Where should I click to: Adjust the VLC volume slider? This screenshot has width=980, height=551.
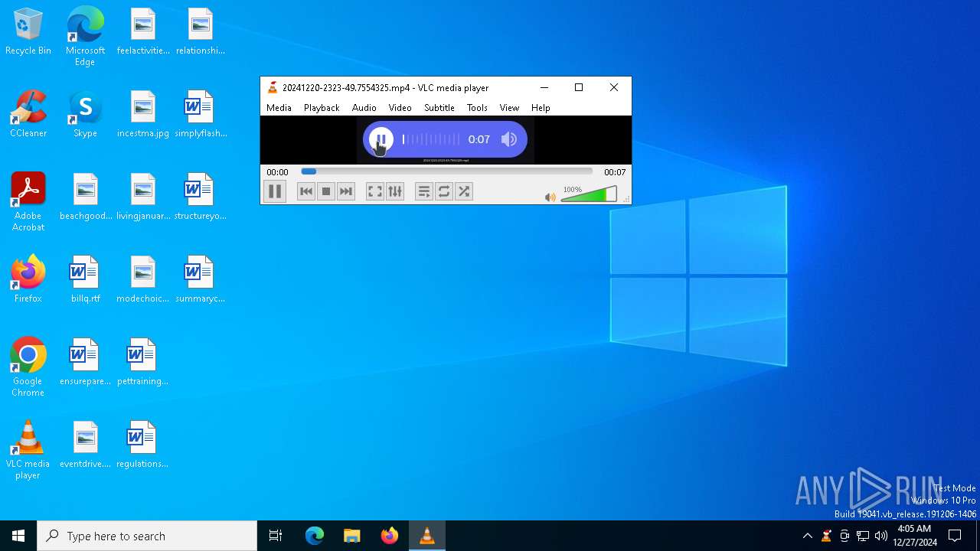[x=589, y=195]
